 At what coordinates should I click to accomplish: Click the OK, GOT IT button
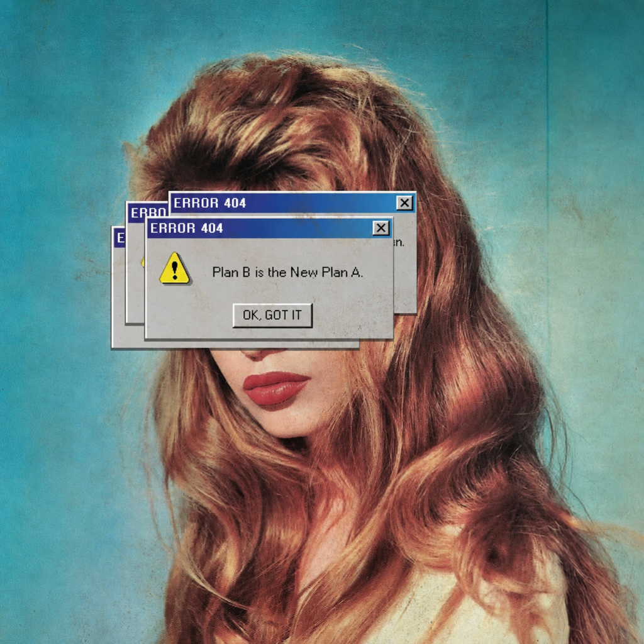pos(272,315)
